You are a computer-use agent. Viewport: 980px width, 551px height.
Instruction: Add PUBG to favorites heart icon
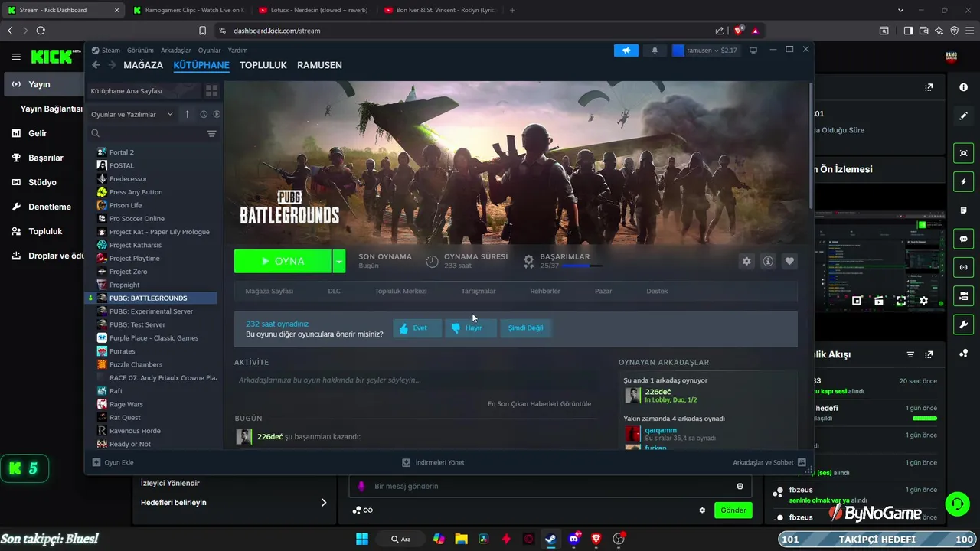tap(789, 261)
